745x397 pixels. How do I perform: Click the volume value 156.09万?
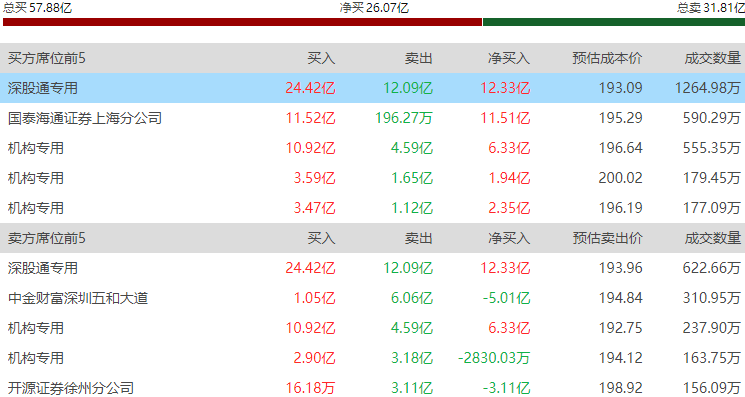(712, 388)
